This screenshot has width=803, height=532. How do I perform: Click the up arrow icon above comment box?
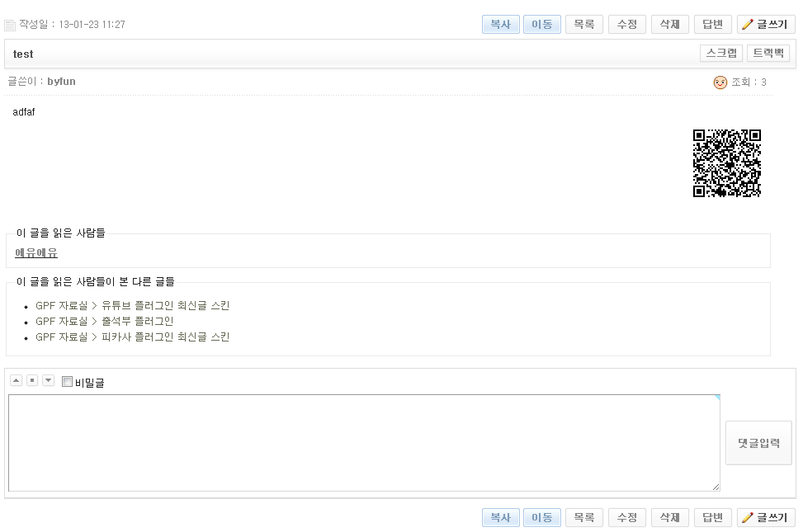pyautogui.click(x=16, y=380)
